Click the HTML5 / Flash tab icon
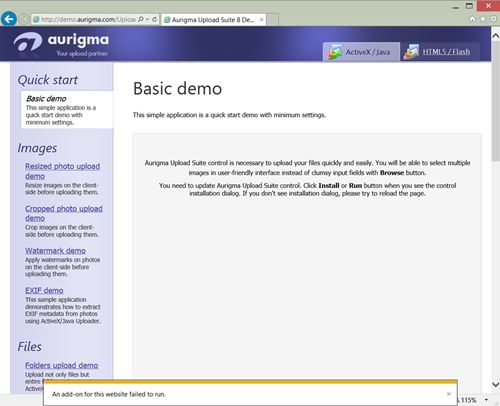This screenshot has width=500, height=406. click(x=411, y=52)
